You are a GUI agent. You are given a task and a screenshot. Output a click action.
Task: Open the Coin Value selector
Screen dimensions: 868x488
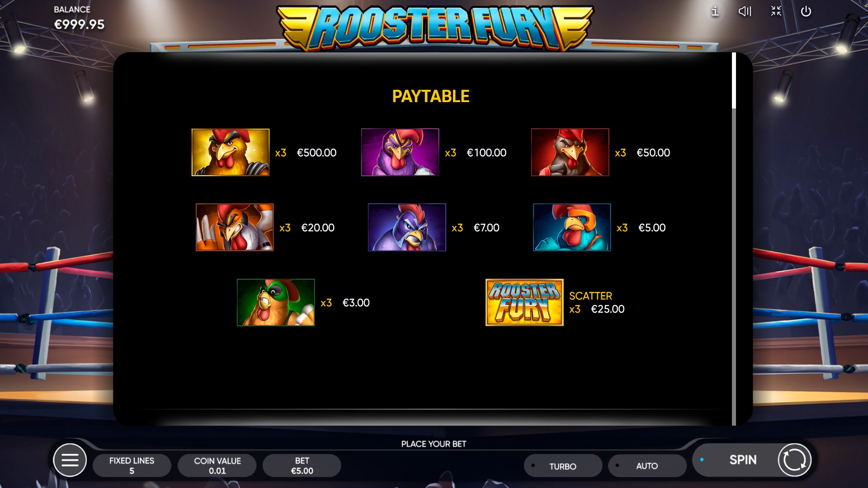pos(217,465)
